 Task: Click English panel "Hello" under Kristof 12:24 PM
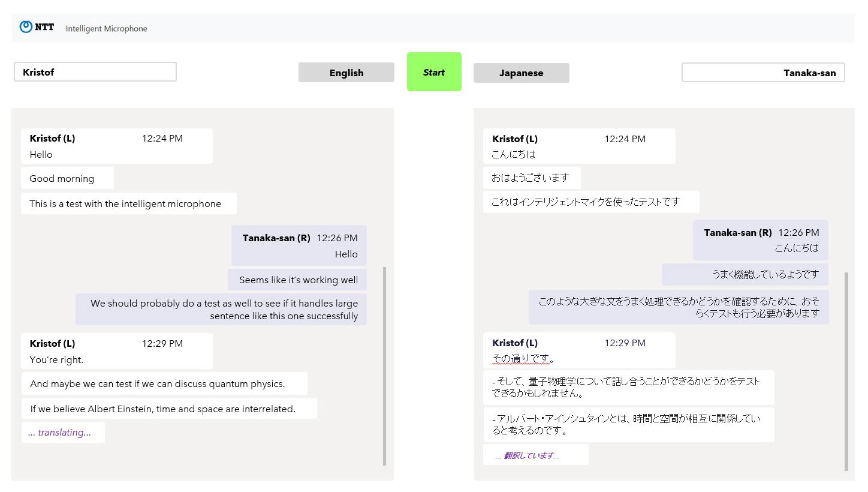(x=41, y=154)
